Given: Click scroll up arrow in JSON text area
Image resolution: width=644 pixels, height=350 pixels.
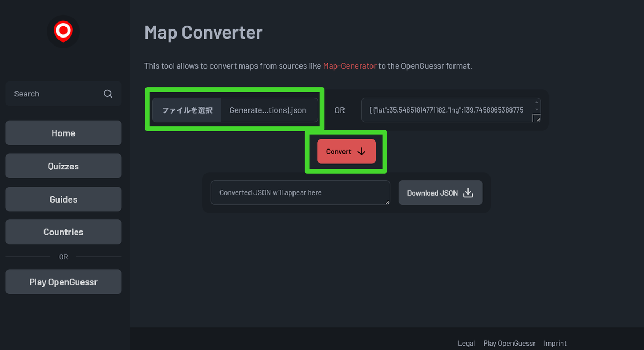Looking at the screenshot, I should [537, 102].
